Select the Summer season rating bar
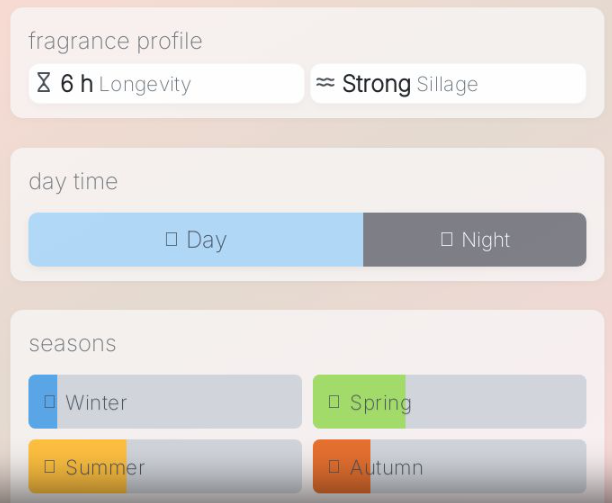The image size is (612, 503). tap(165, 466)
